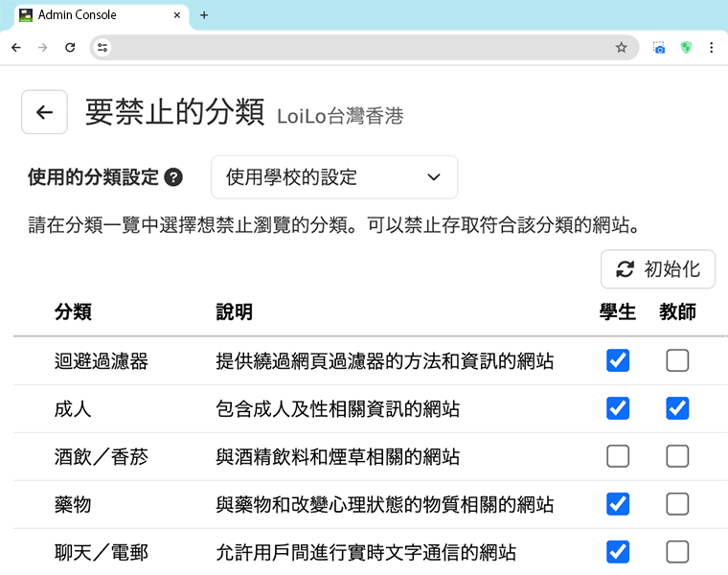Bookmark this page with star icon
The width and height of the screenshot is (728, 575).
tap(622, 47)
